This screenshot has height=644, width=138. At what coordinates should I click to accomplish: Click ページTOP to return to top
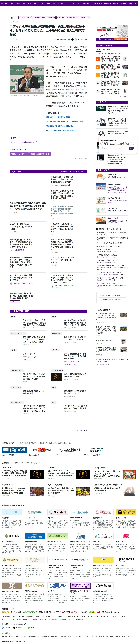(x=82, y=431)
